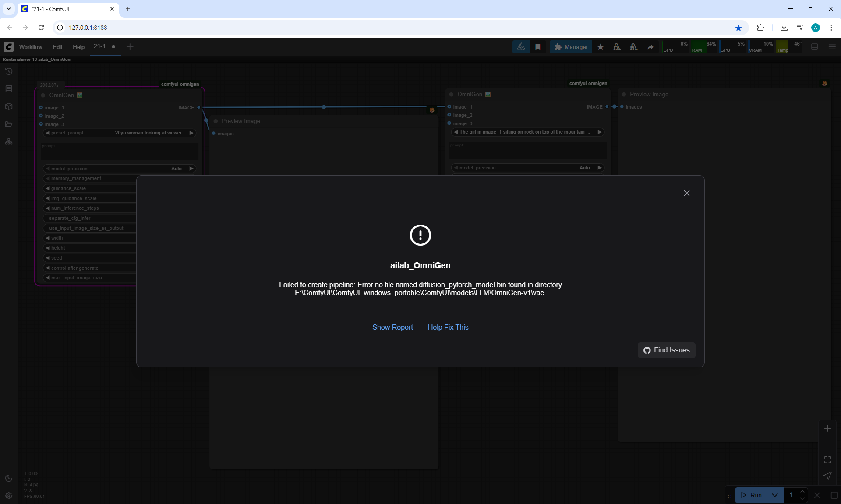Screen dimensions: 841x504
Task: Click the fit view icon
Action: (x=827, y=460)
